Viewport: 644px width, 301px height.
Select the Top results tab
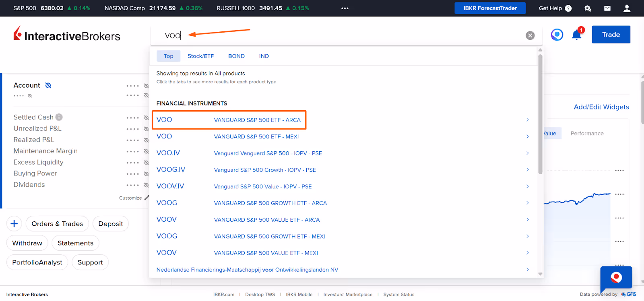coord(169,56)
